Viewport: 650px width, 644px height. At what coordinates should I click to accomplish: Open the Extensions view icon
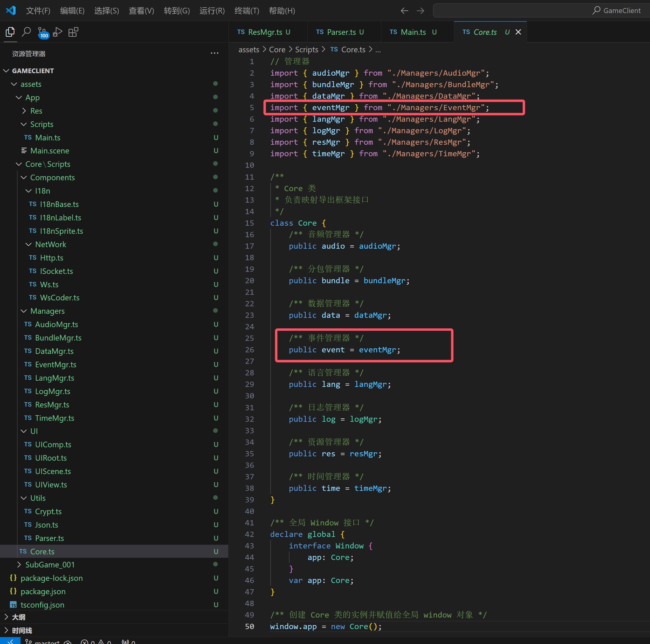coord(73,32)
